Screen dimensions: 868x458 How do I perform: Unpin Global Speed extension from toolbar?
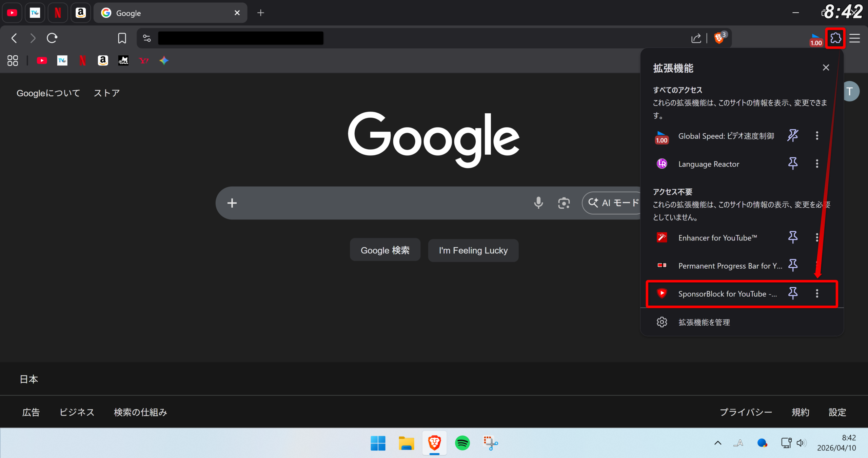[x=793, y=136]
